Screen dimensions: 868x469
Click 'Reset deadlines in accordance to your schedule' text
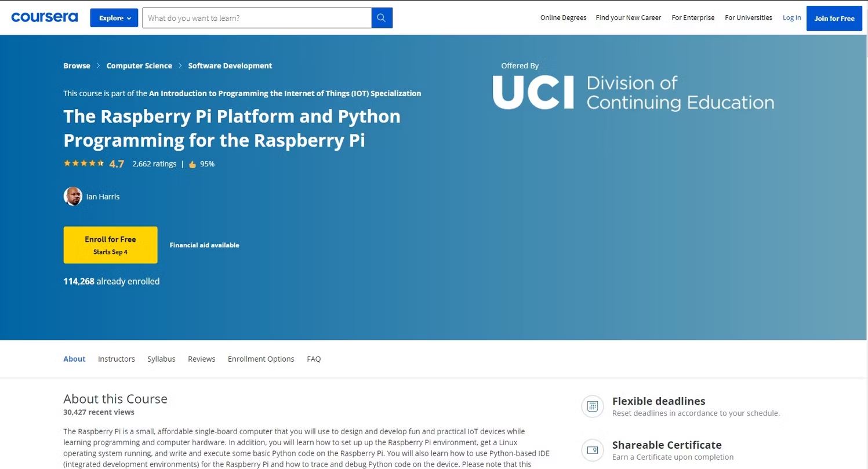coord(696,413)
